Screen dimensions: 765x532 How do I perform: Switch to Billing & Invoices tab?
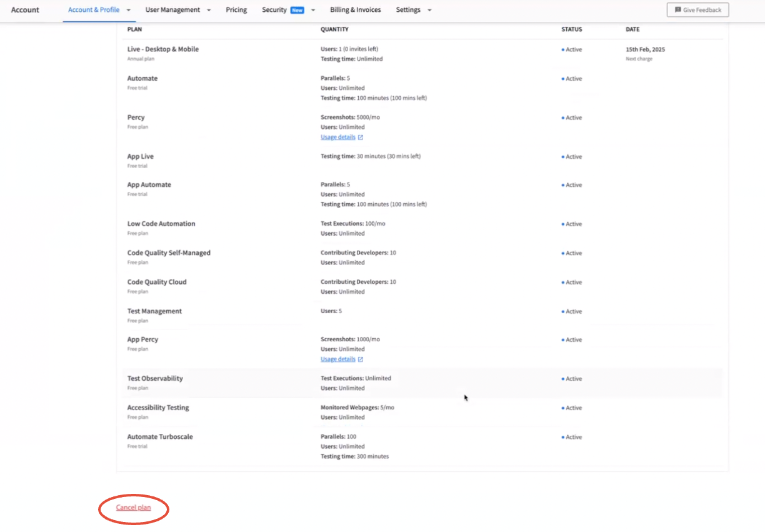point(355,10)
